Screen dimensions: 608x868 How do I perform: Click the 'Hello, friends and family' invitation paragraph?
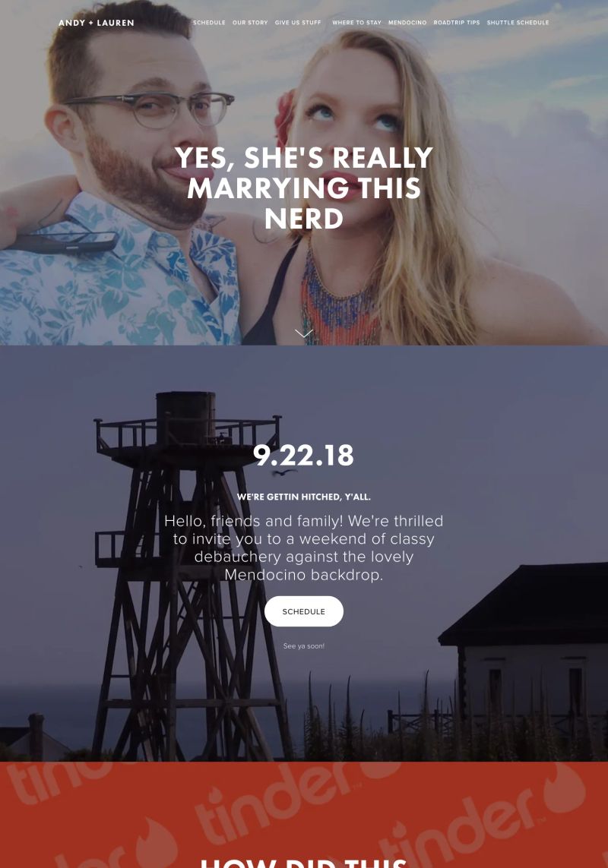304,548
